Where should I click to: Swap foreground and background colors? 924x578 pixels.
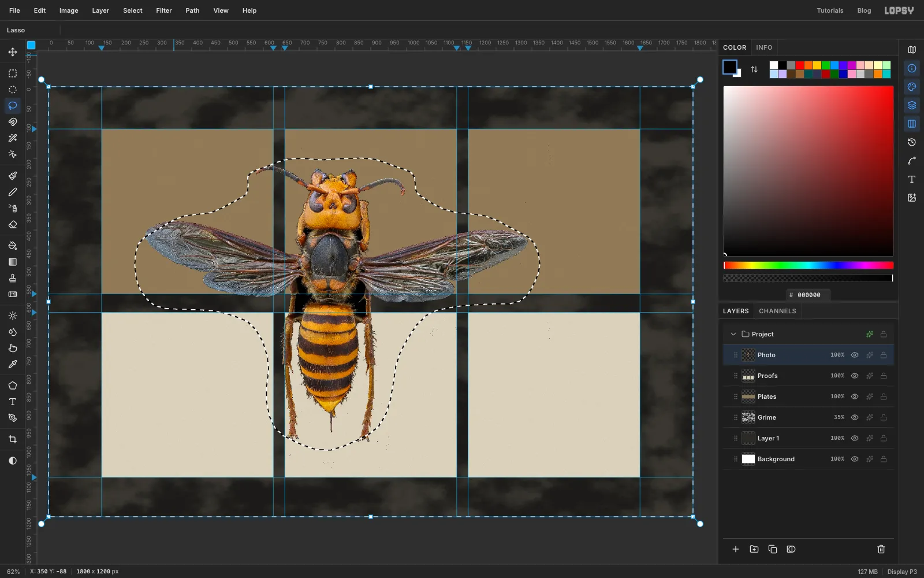[754, 69]
